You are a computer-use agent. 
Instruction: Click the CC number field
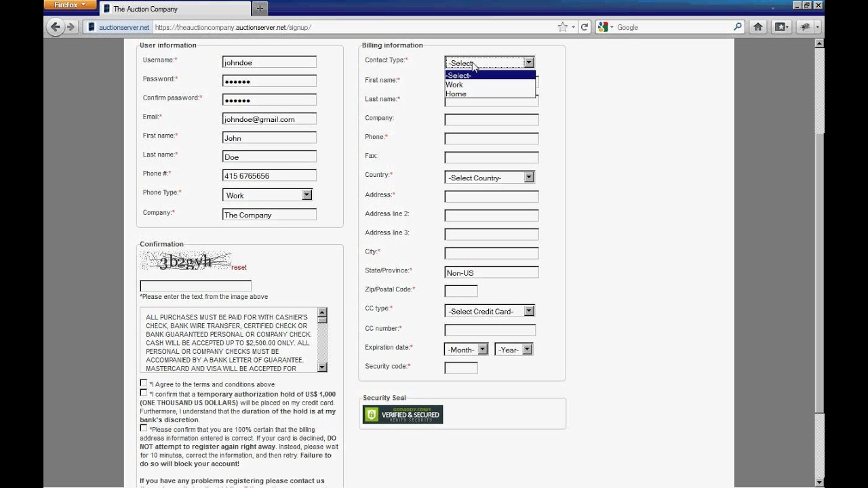click(x=490, y=330)
